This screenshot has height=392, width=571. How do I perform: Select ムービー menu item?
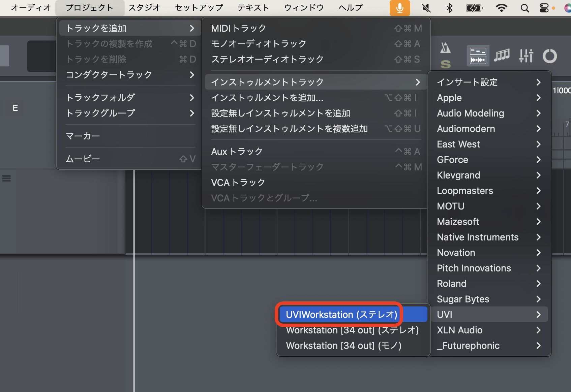pyautogui.click(x=130, y=159)
